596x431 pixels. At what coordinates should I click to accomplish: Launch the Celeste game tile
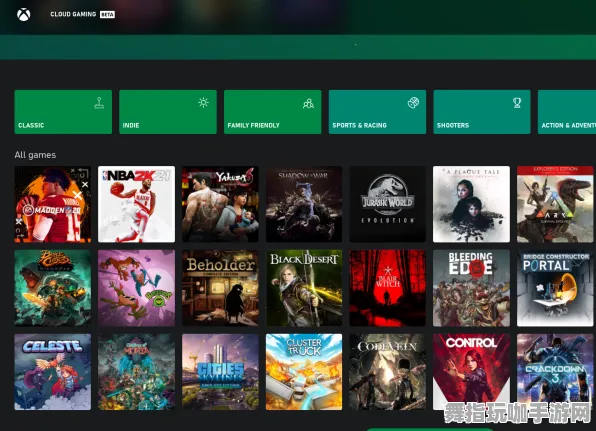click(53, 372)
